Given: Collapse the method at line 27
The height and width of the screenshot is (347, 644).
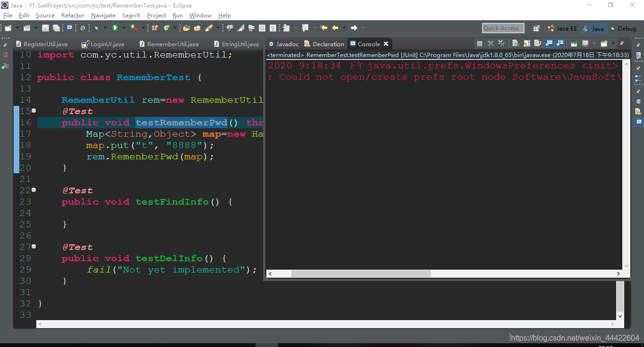Looking at the screenshot, I should click(x=34, y=247).
